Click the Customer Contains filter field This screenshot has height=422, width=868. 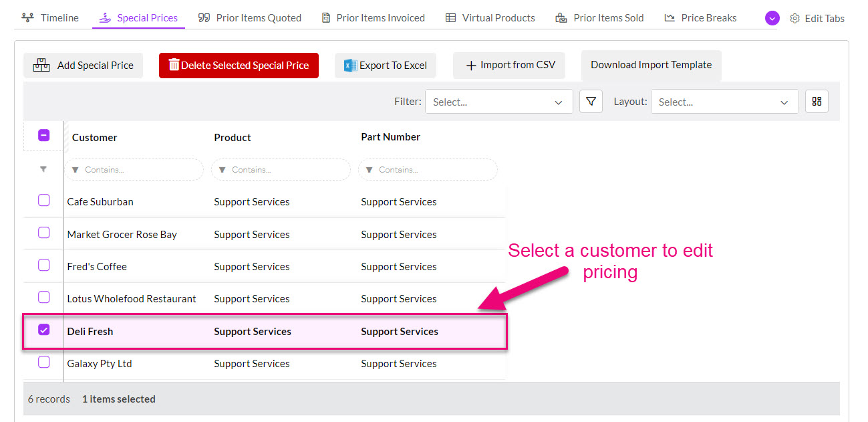(x=134, y=170)
